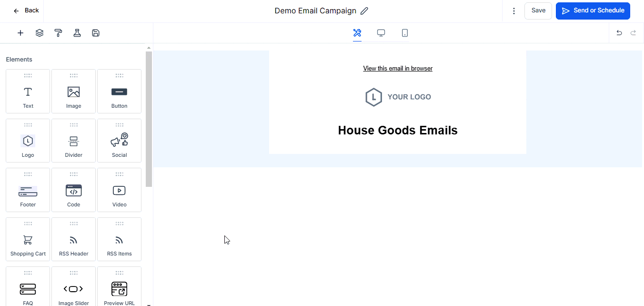This screenshot has height=306, width=644.
Task: Go back using the Back button
Action: tap(26, 10)
